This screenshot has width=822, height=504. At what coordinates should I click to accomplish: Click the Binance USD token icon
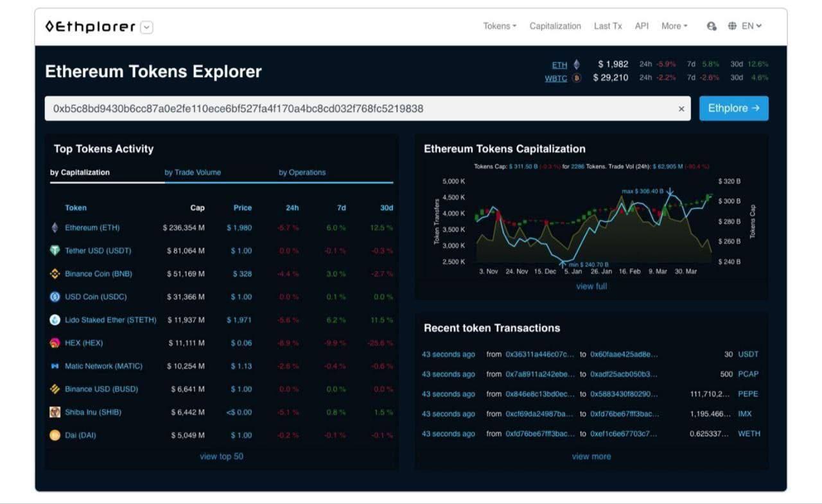tap(55, 389)
